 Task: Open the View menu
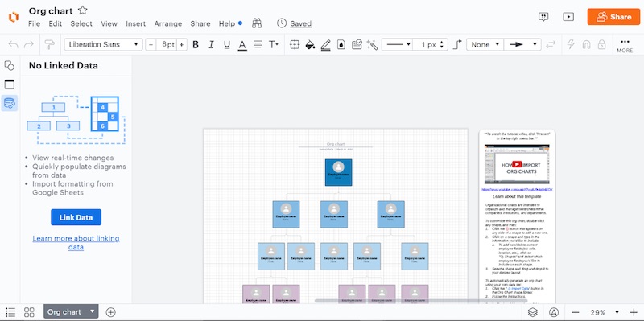pyautogui.click(x=109, y=24)
